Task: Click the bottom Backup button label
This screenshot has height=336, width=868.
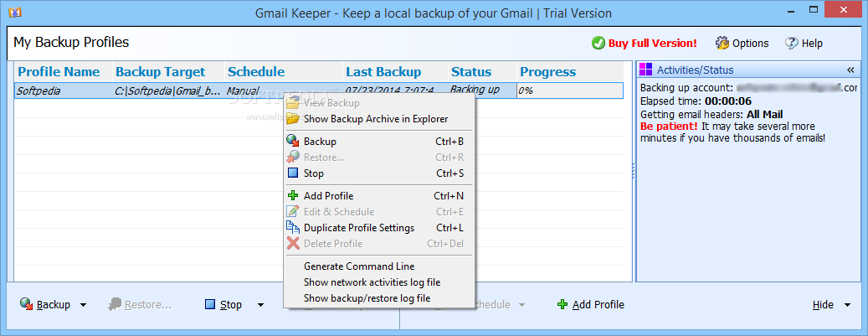Action: [53, 304]
